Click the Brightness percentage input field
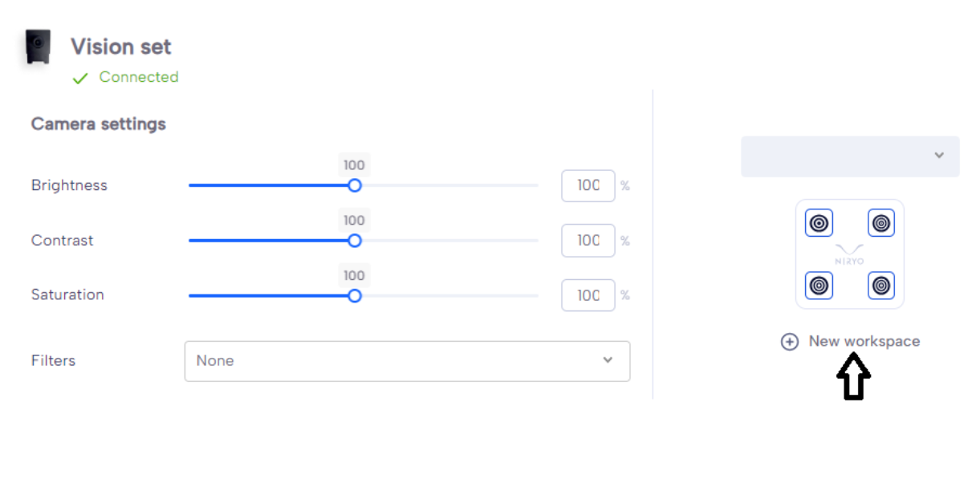 coord(588,185)
